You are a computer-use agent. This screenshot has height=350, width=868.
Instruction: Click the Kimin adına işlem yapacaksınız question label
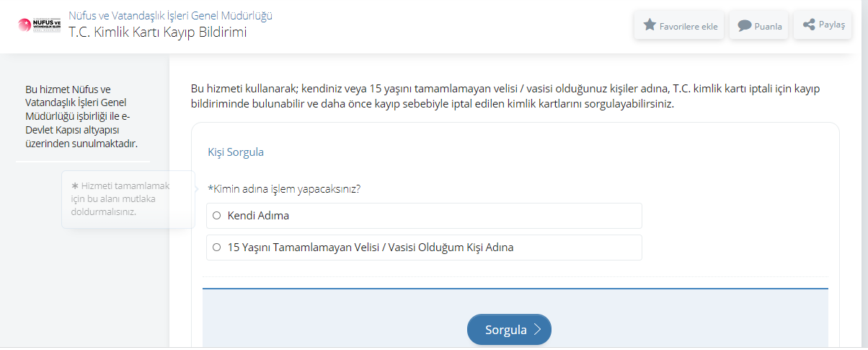[284, 189]
